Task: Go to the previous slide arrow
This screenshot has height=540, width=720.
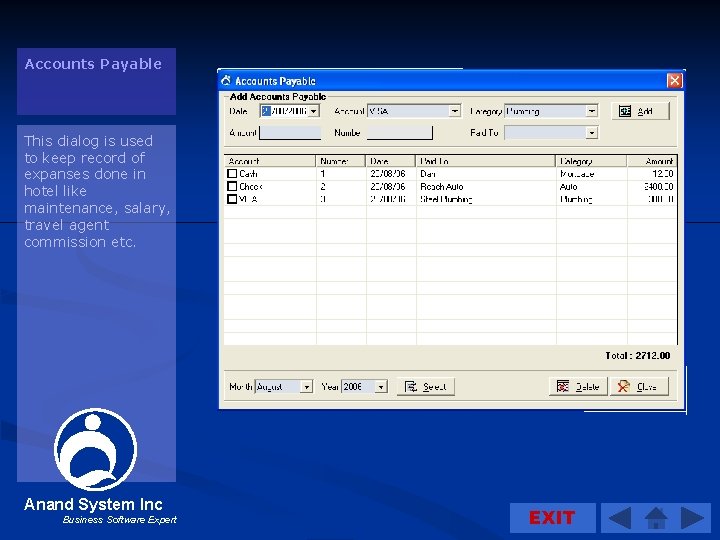Action: pos(619,518)
